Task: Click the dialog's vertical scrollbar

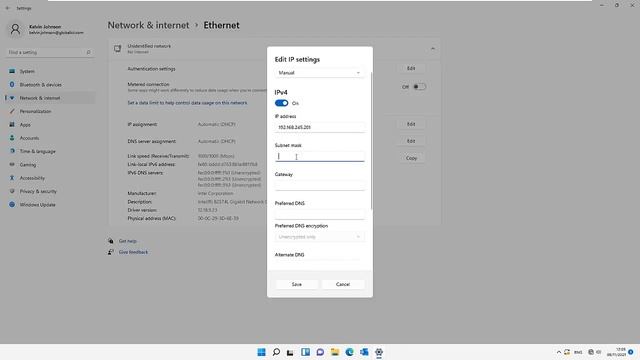Action: pos(371,141)
